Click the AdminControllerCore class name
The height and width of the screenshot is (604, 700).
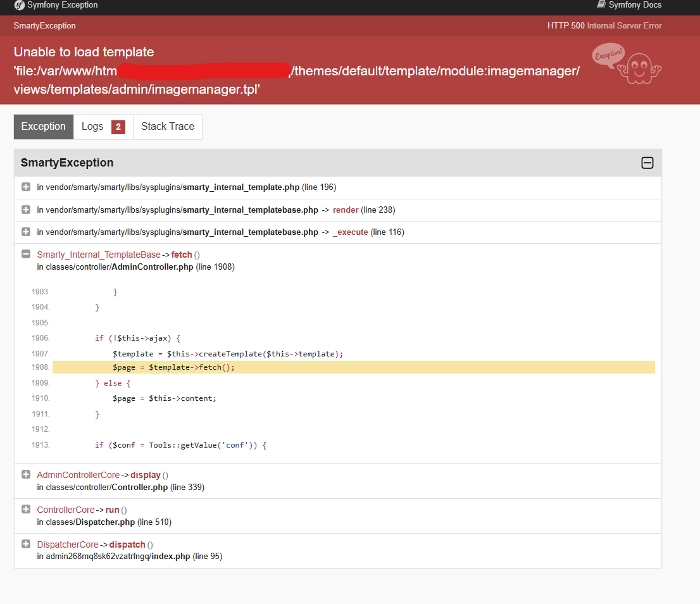click(78, 475)
